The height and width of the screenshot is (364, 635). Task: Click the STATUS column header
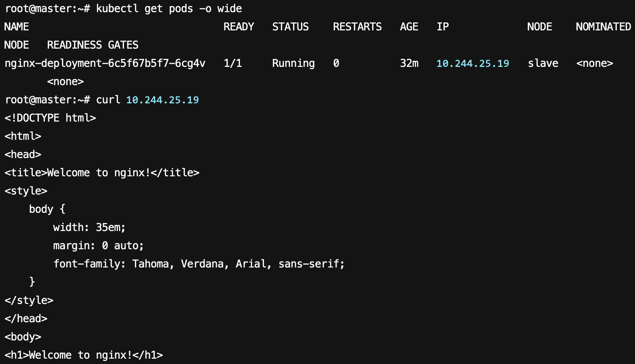click(x=291, y=27)
